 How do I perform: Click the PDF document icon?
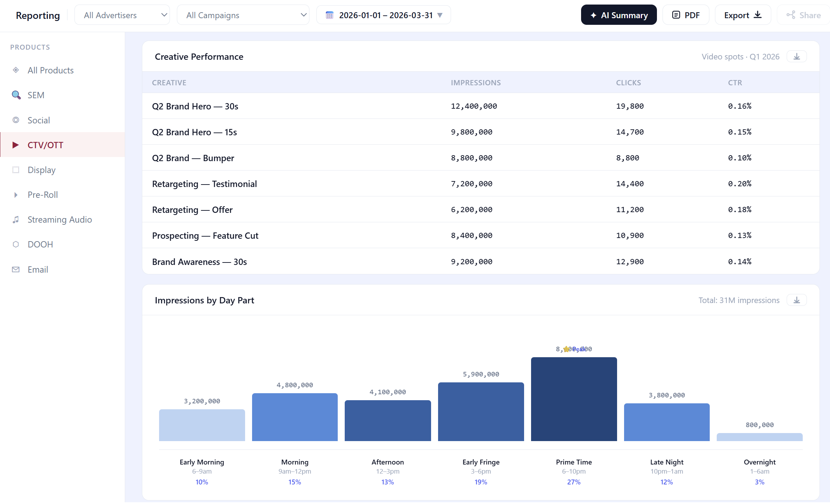point(676,15)
